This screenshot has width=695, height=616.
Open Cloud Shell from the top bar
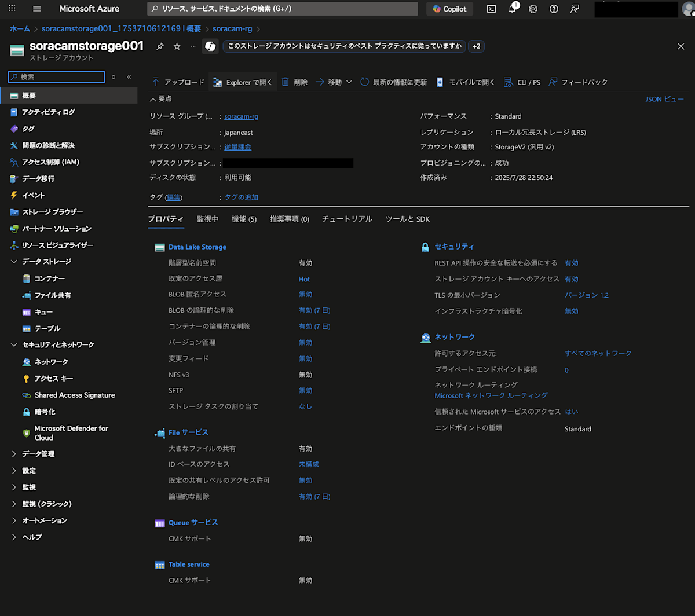pos(491,9)
